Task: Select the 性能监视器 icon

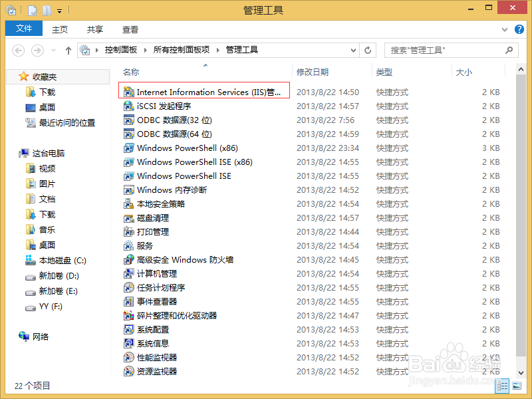Action: tap(128, 357)
